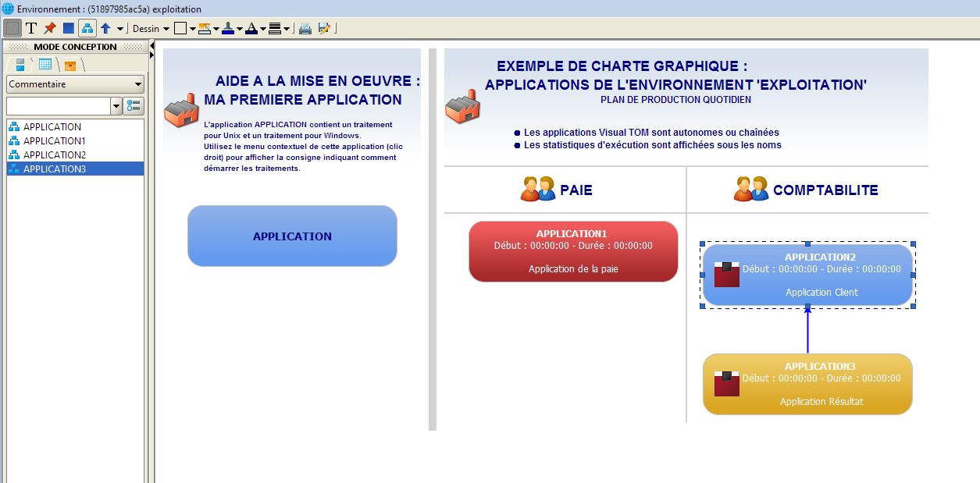The image size is (980, 483).
Task: Open the Dessin menu
Action: click(151, 28)
